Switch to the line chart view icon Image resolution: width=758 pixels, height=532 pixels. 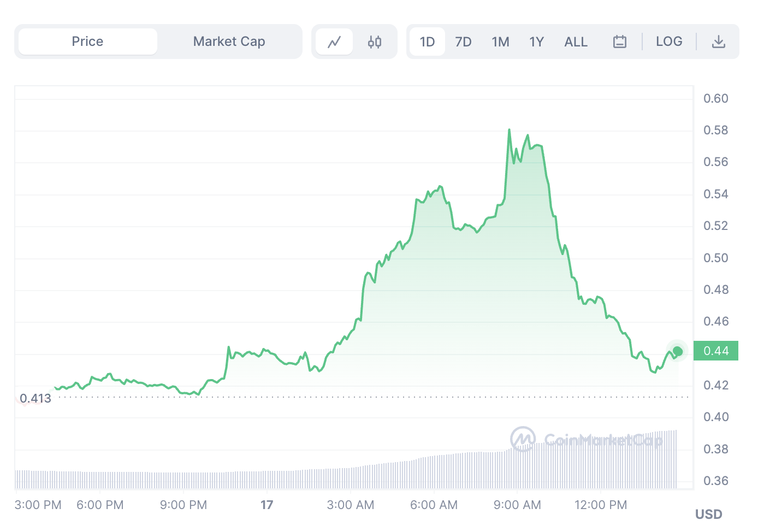(x=334, y=42)
